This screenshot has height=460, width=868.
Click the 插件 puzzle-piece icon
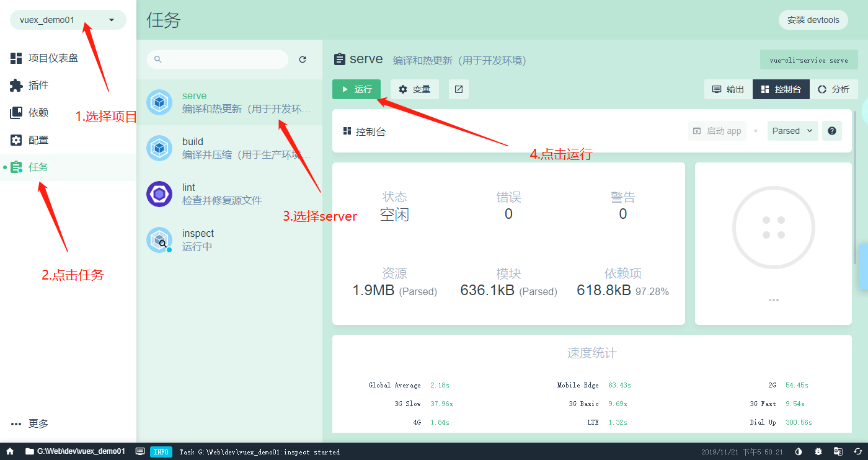click(16, 86)
